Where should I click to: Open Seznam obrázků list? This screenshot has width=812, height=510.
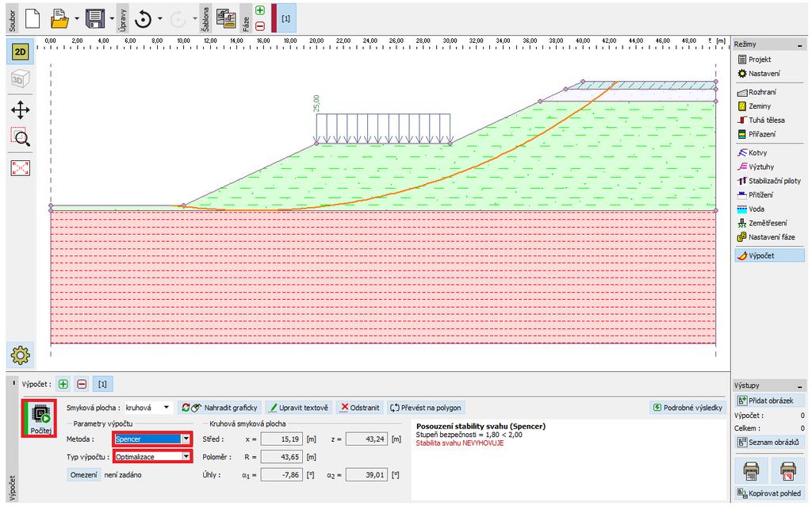click(769, 442)
